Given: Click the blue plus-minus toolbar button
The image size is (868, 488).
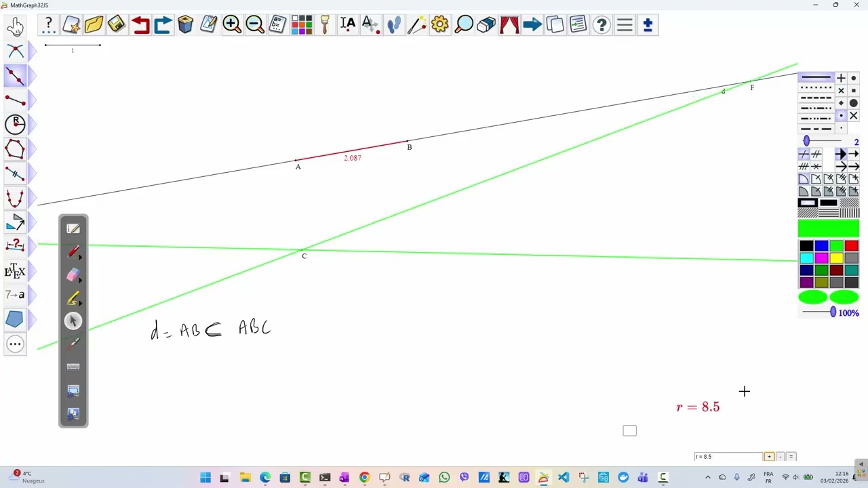Looking at the screenshot, I should click(648, 25).
